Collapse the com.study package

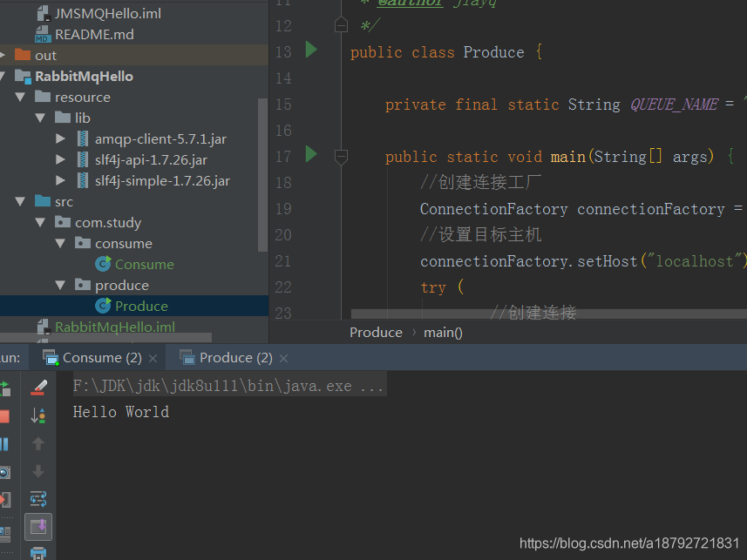point(40,222)
